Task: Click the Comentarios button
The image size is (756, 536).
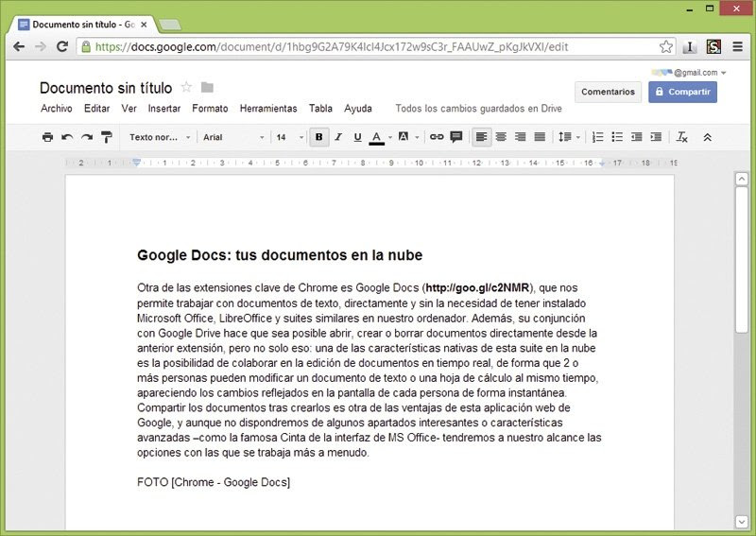Action: (608, 92)
